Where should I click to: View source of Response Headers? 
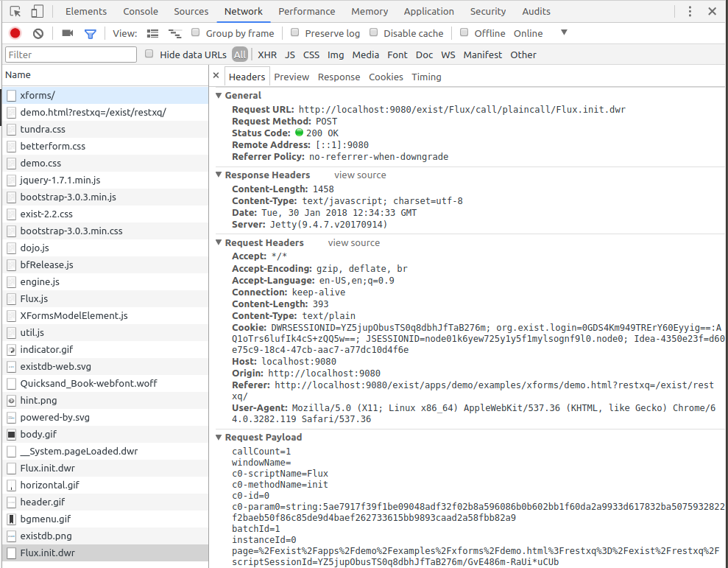point(360,175)
